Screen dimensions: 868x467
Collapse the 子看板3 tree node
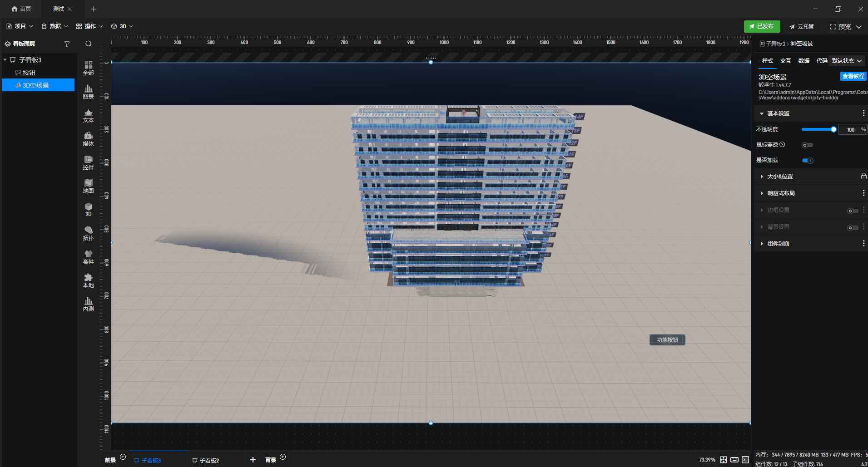[x=5, y=60]
